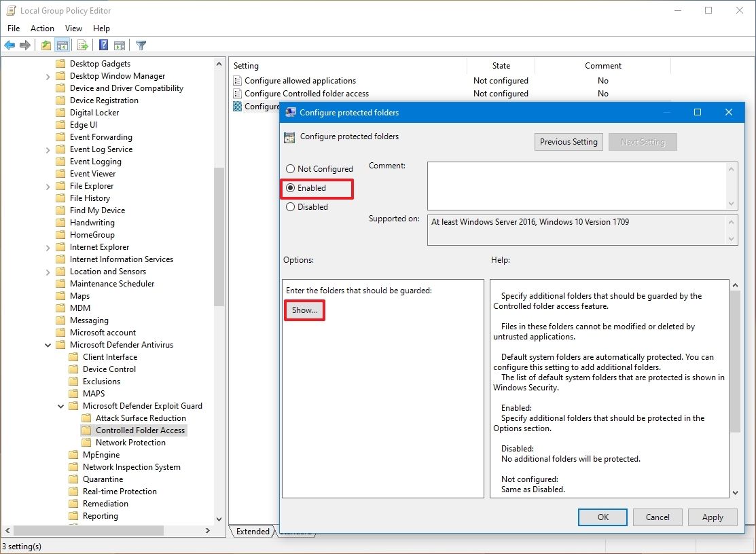
Task: Collapse the Microsoft Defender Antivirus tree node
Action: click(x=48, y=344)
